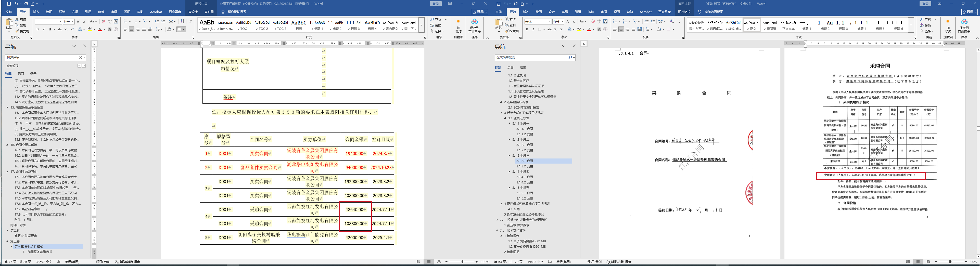
Task: Clear the '初步评审' search with the X button
Action: (x=80, y=57)
